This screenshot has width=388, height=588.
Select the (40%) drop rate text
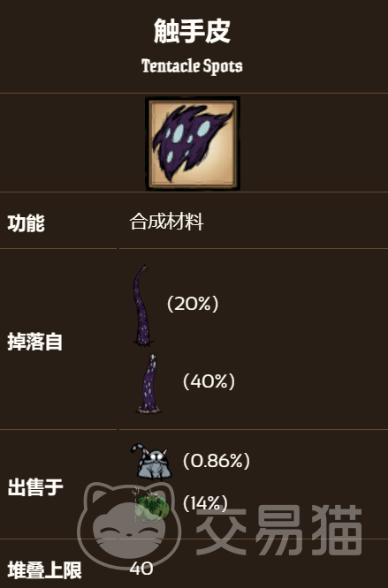[x=209, y=381]
